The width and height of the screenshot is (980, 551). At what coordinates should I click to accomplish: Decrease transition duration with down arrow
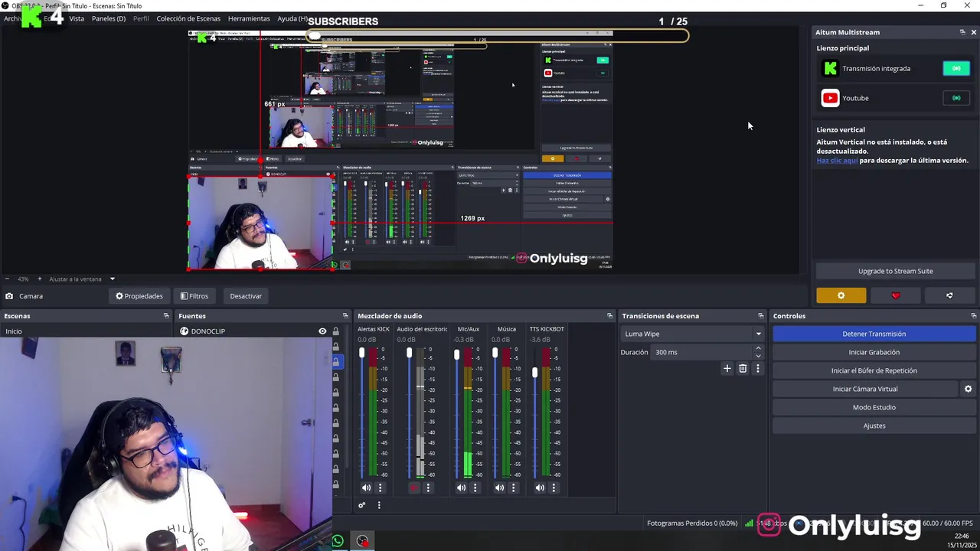coord(758,356)
